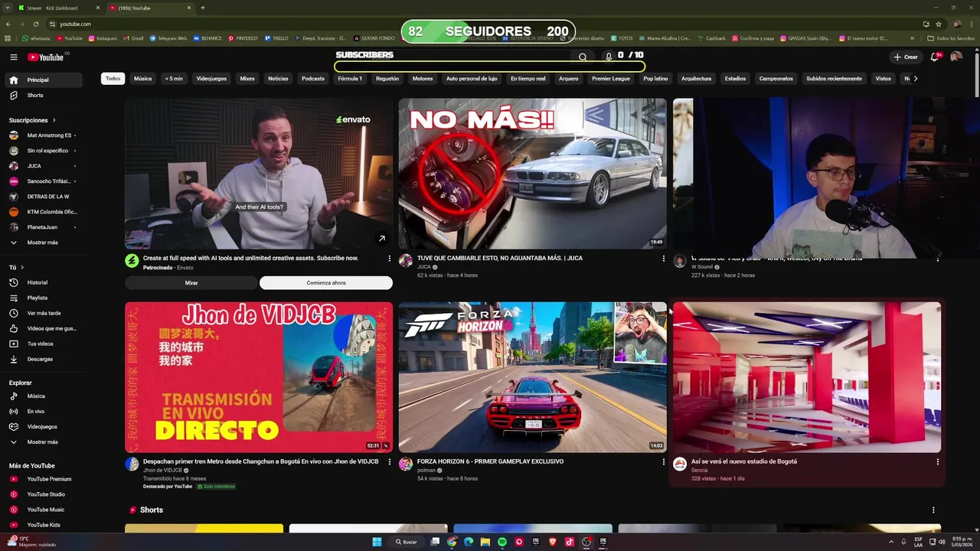Open the Jhon de VIDJCB live thumbnail
Viewport: 980px width, 551px height.
259,377
